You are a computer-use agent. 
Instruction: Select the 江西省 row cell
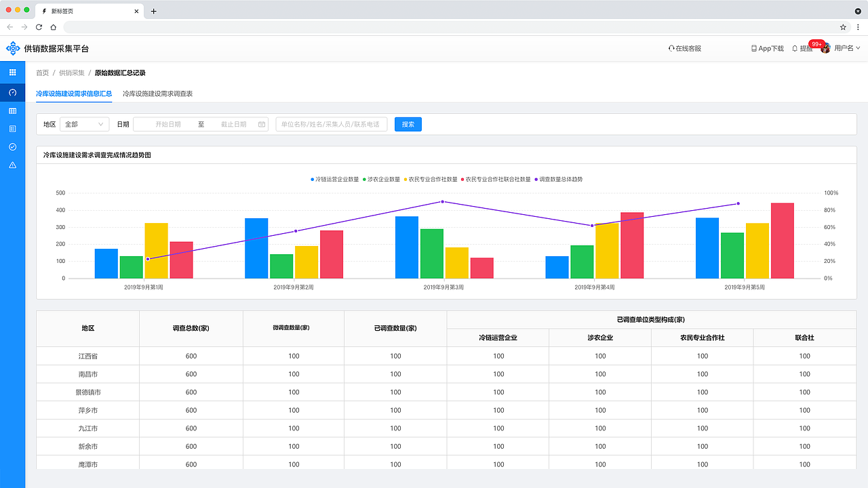88,356
